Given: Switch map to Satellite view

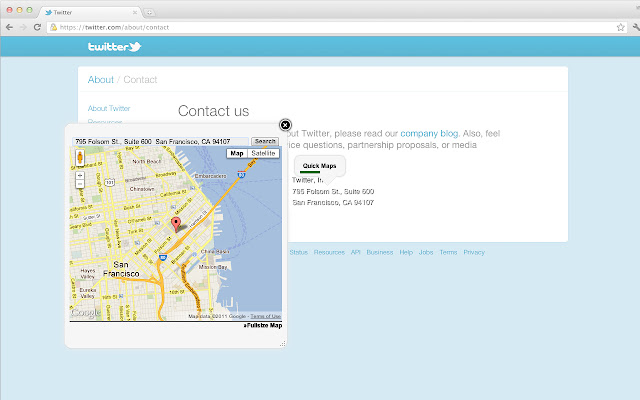Looking at the screenshot, I should click(264, 153).
